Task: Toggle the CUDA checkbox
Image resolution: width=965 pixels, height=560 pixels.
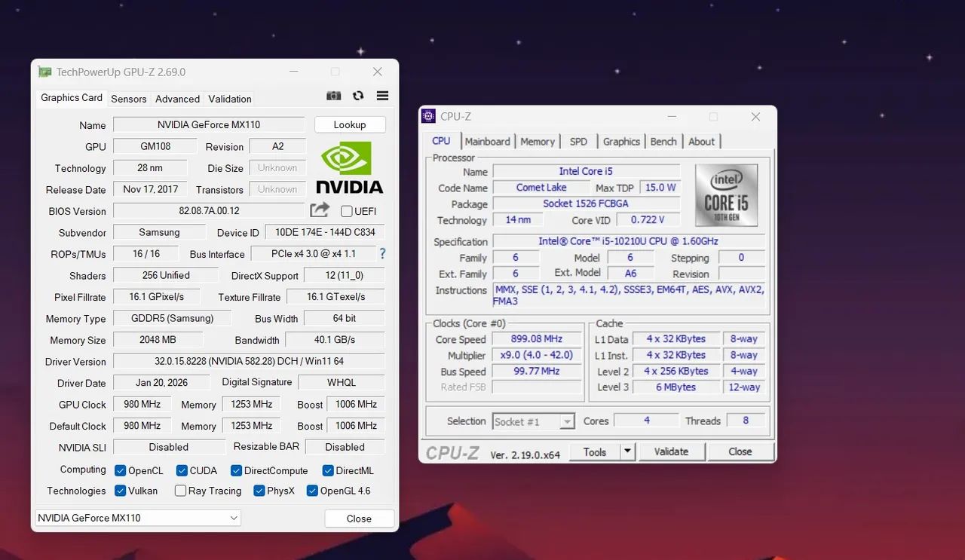Action: [x=182, y=470]
